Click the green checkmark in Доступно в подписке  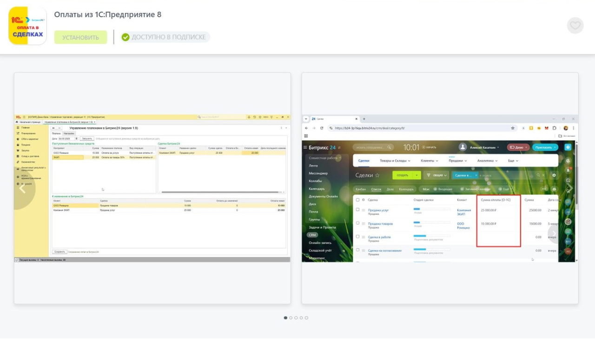pyautogui.click(x=126, y=37)
